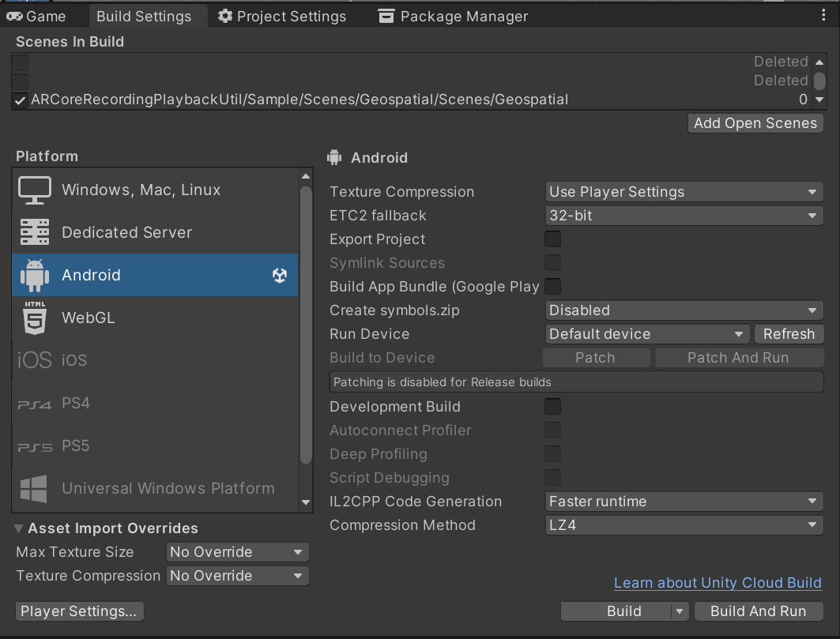The width and height of the screenshot is (840, 639).
Task: Toggle the second Deleted scene checkbox
Action: [20, 81]
